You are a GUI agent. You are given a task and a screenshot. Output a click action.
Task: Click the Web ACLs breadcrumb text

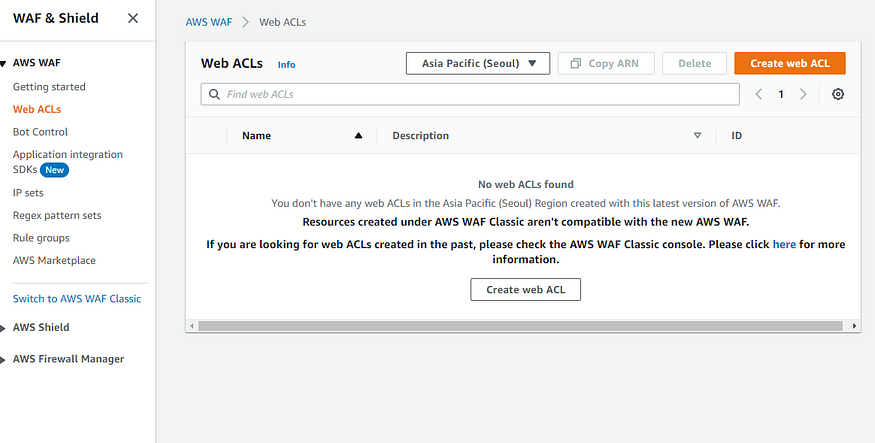282,22
